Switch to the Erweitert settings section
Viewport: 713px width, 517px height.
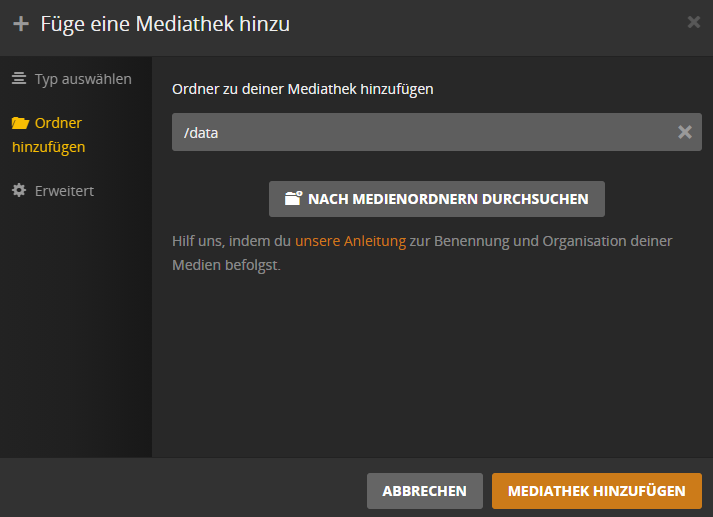53,191
